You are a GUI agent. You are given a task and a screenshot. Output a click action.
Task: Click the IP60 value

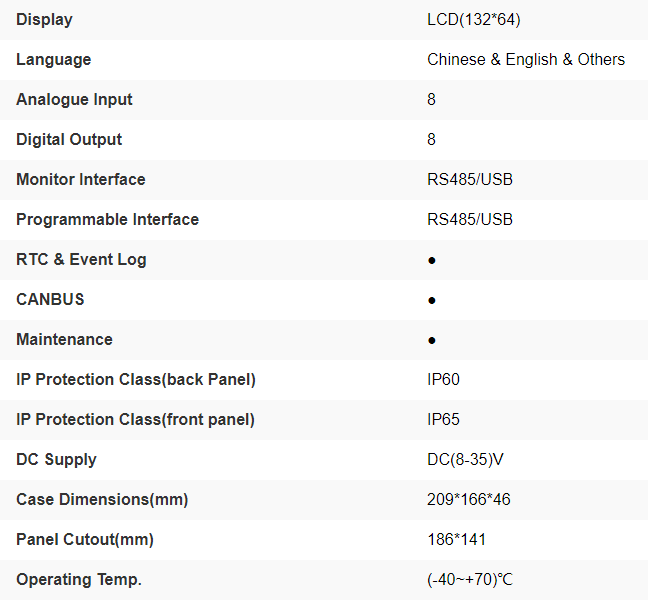(443, 380)
